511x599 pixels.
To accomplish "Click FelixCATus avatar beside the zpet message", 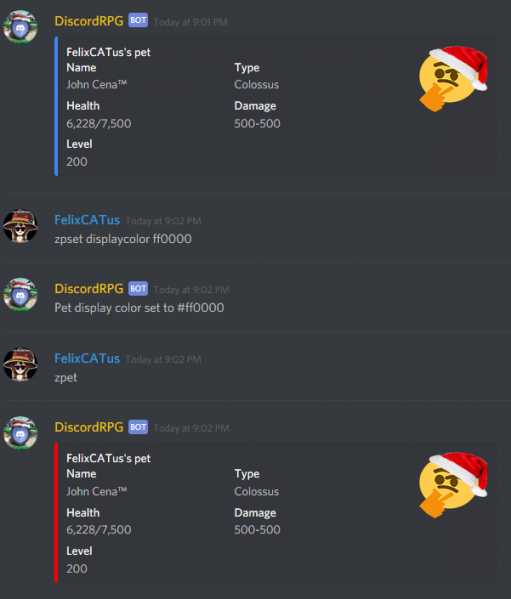I will coord(21,364).
